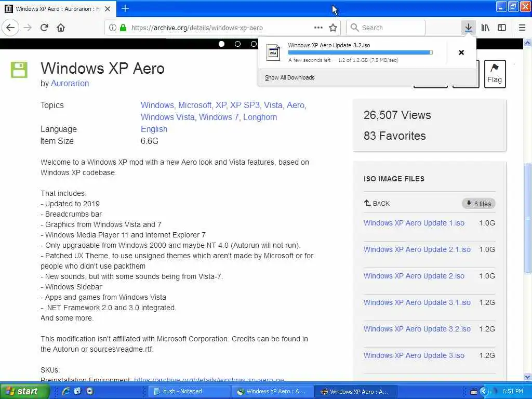Show site information for archive.org

click(112, 28)
